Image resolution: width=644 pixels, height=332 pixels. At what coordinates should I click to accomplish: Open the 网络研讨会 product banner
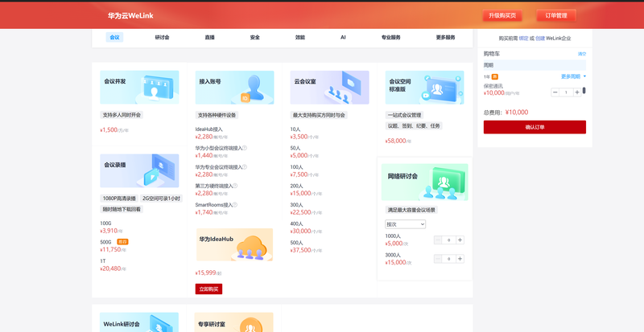[425, 182]
